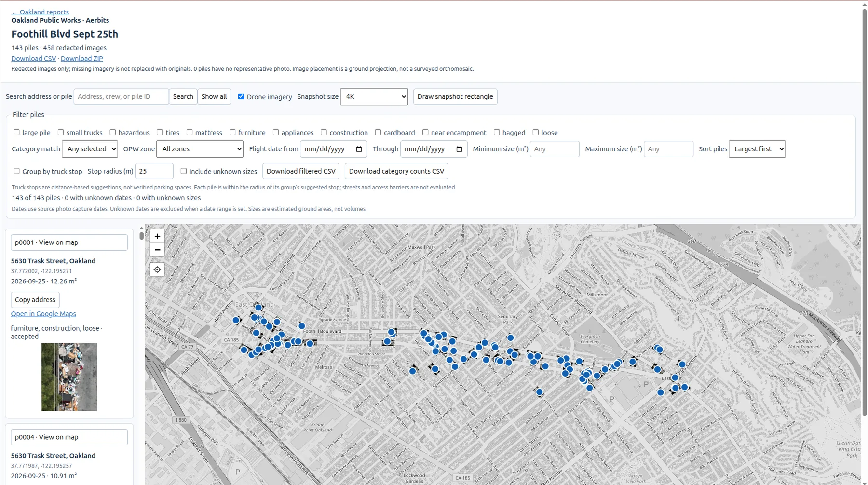Screen dimensions: 868x485
Task: Enable Include unknown sizes
Action: [184, 171]
